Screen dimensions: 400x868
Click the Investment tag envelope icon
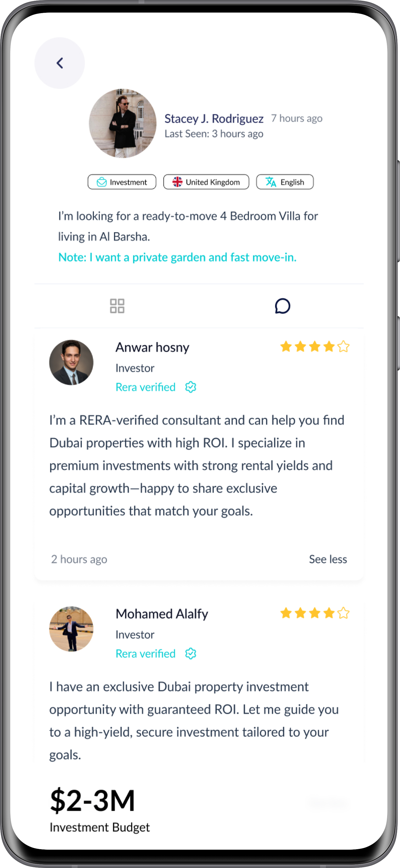point(102,182)
